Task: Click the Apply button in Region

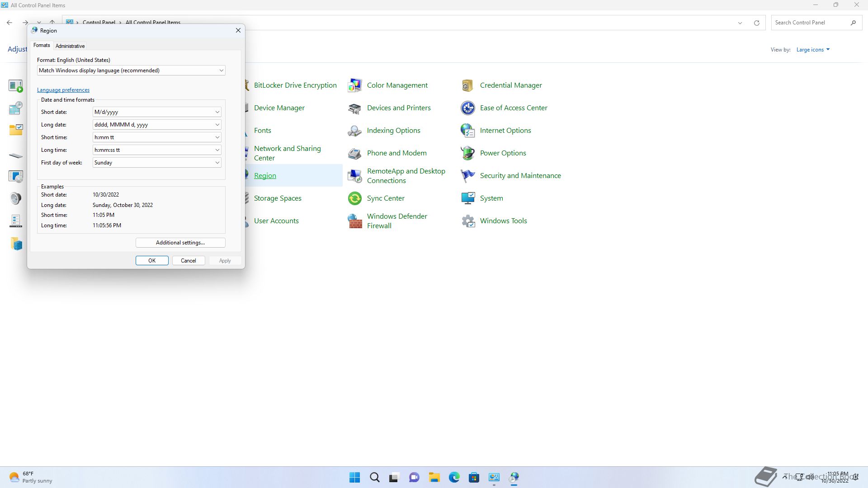Action: (225, 261)
